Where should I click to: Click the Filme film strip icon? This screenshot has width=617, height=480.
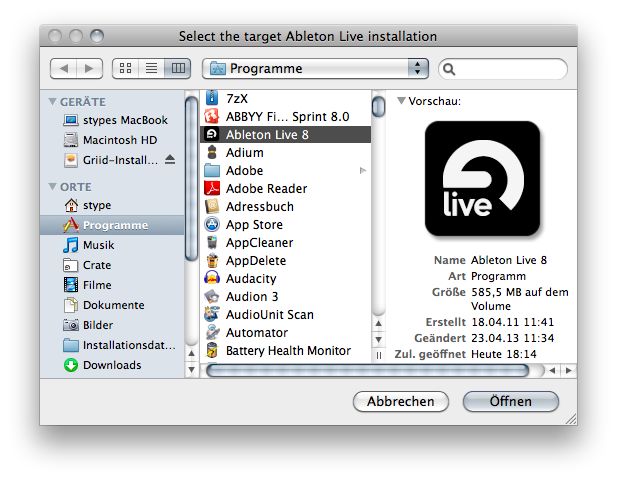(x=71, y=285)
